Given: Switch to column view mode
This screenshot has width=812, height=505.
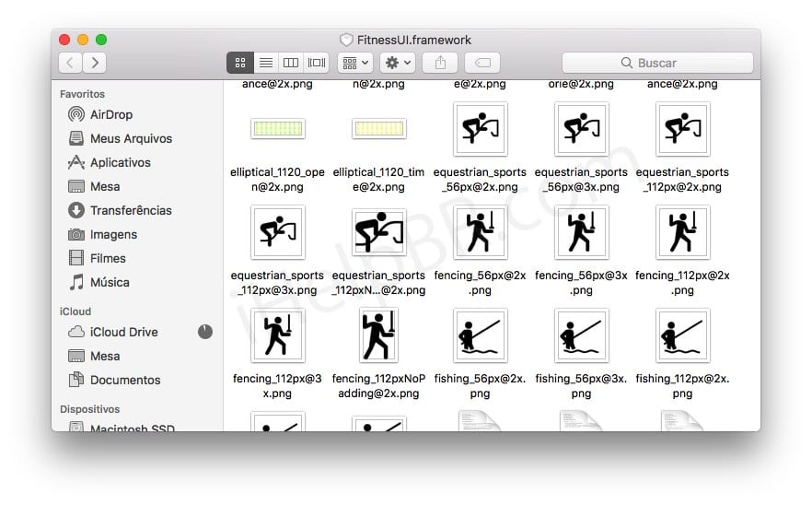Looking at the screenshot, I should [x=291, y=63].
